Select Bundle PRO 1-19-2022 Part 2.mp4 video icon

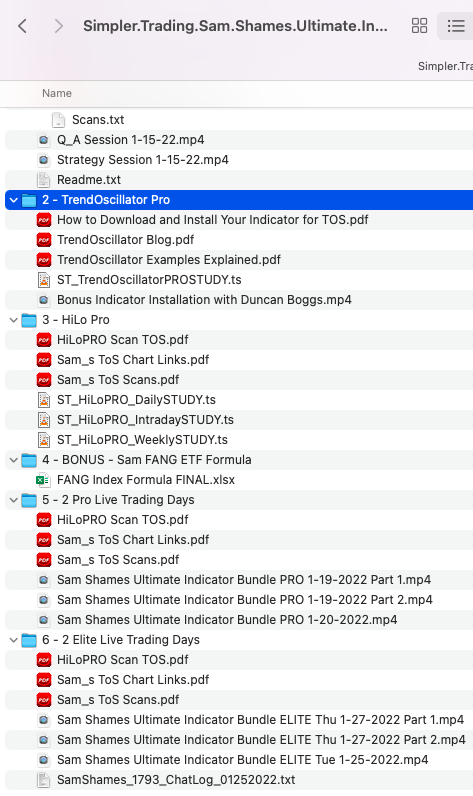pos(44,600)
